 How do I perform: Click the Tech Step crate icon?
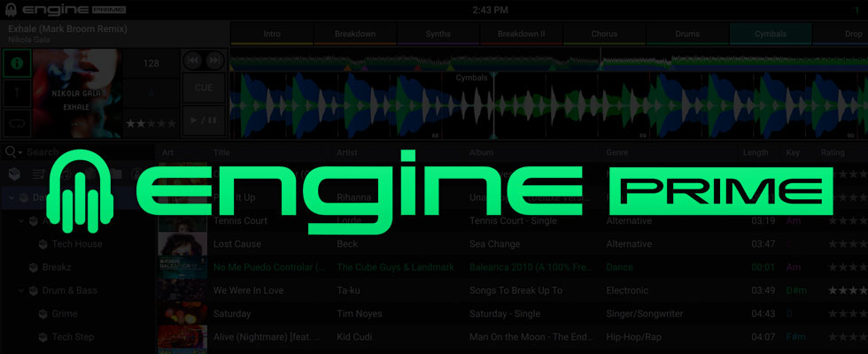tap(43, 337)
